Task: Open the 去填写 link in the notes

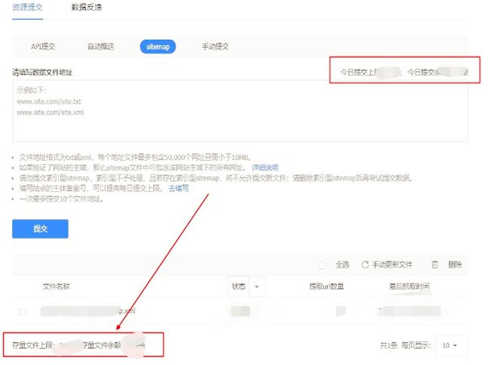Action: [178, 188]
